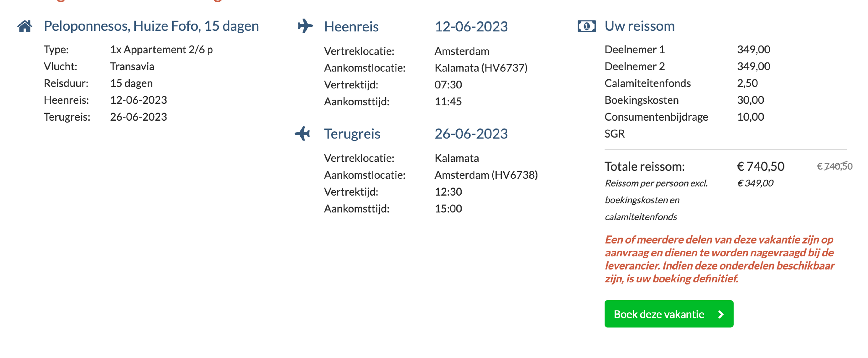868x358 pixels.
Task: Select the Terugreis section heading
Action: 352,133
